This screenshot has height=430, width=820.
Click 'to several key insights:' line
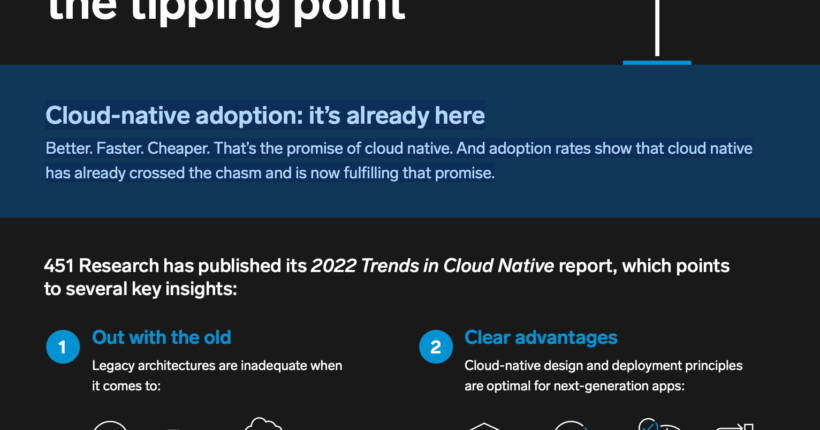[x=141, y=289]
